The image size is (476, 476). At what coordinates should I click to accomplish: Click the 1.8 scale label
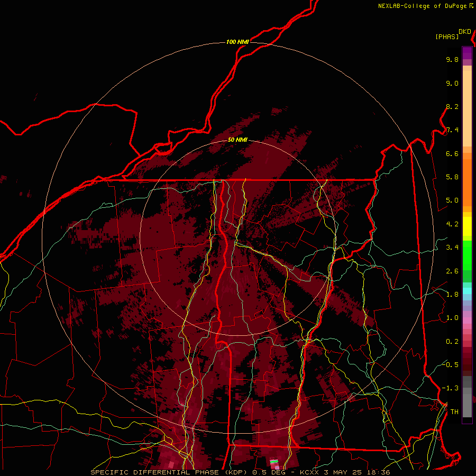pyautogui.click(x=452, y=295)
